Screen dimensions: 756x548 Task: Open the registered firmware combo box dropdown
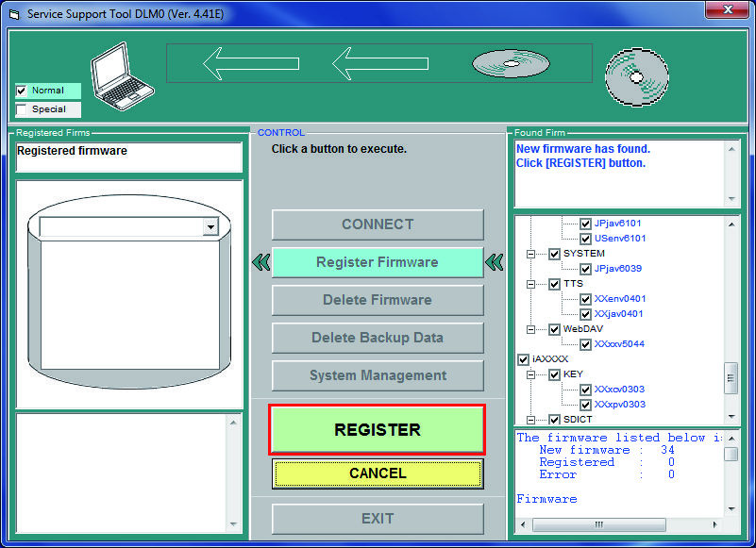210,226
